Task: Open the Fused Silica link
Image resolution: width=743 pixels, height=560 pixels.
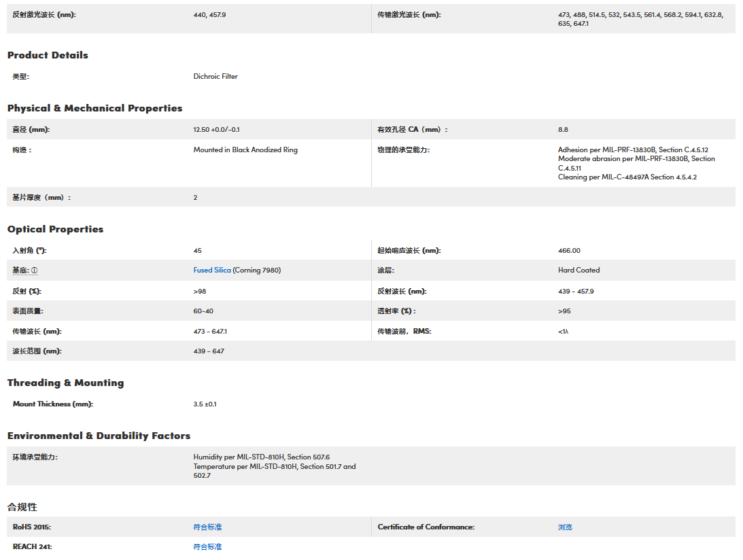Action: 212,270
